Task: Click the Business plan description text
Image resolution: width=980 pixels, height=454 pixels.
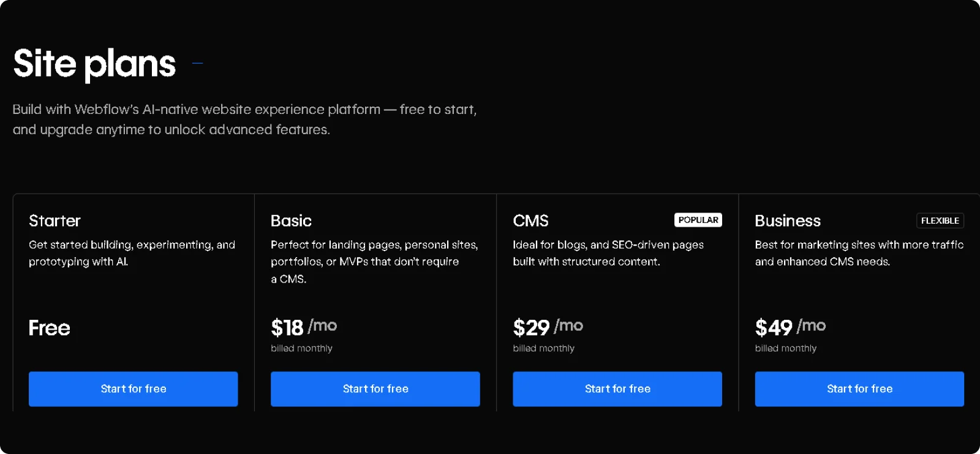Action: click(x=859, y=253)
